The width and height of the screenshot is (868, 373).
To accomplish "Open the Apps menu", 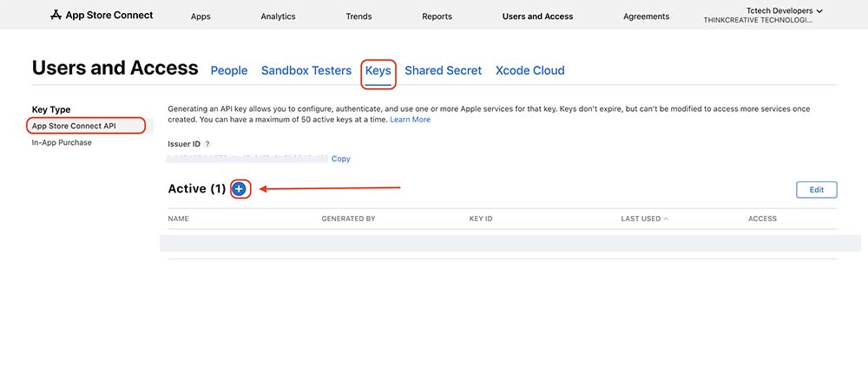I will point(201,16).
